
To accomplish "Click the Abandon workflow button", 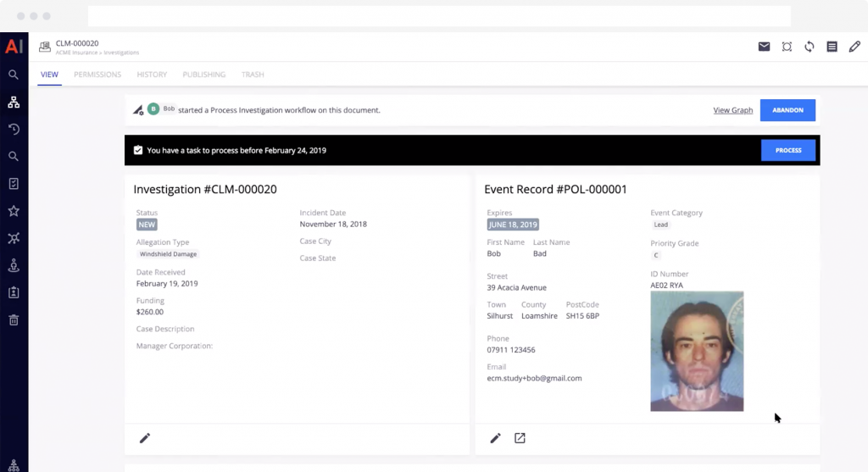I will [787, 110].
